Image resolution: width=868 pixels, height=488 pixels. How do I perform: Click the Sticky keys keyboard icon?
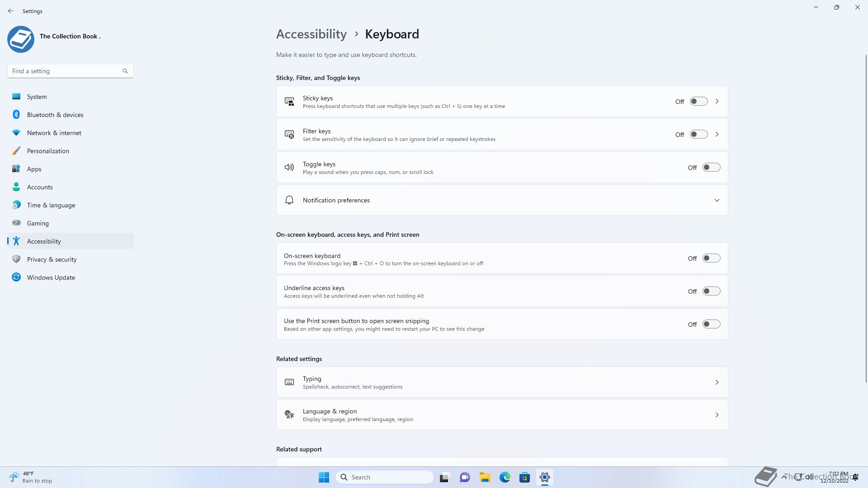coord(289,101)
